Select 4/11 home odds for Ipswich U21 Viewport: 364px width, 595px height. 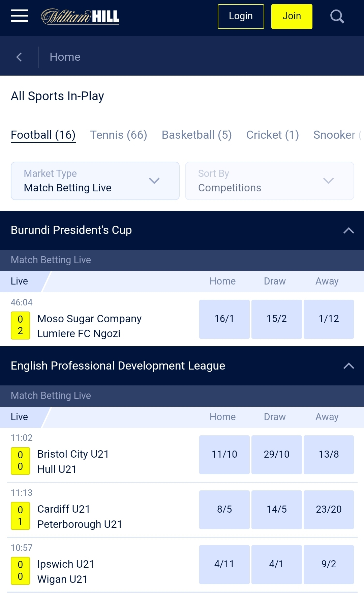tap(224, 564)
